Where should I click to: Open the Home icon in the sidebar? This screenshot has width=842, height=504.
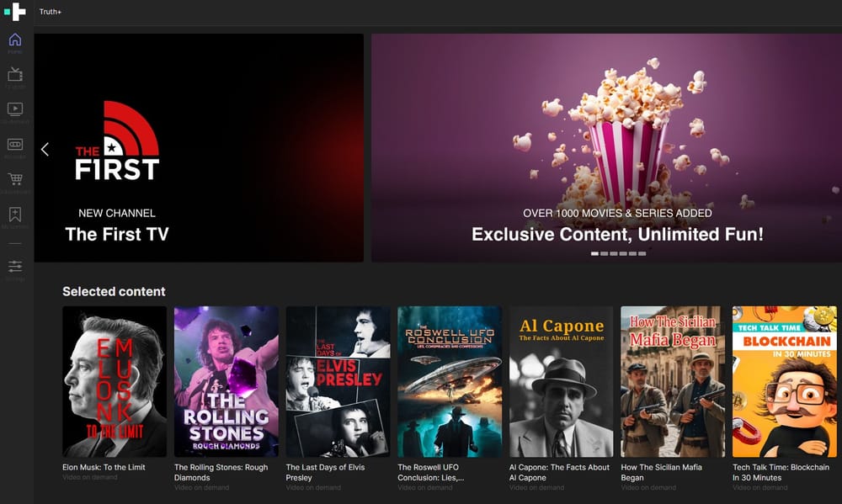click(x=15, y=40)
